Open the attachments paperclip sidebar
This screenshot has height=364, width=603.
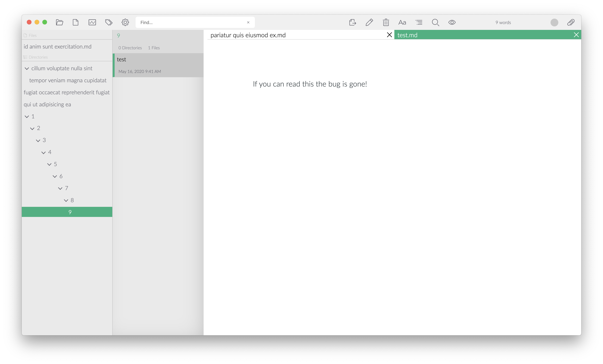pos(571,22)
